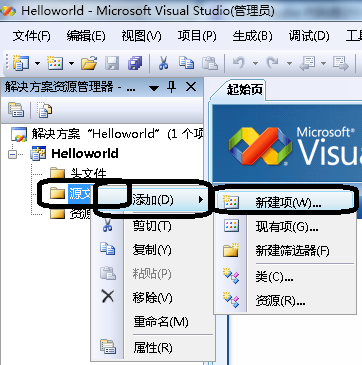This screenshot has height=365, width=362.
Task: Click the Visual Studio title bar icon
Action: pos(8,11)
